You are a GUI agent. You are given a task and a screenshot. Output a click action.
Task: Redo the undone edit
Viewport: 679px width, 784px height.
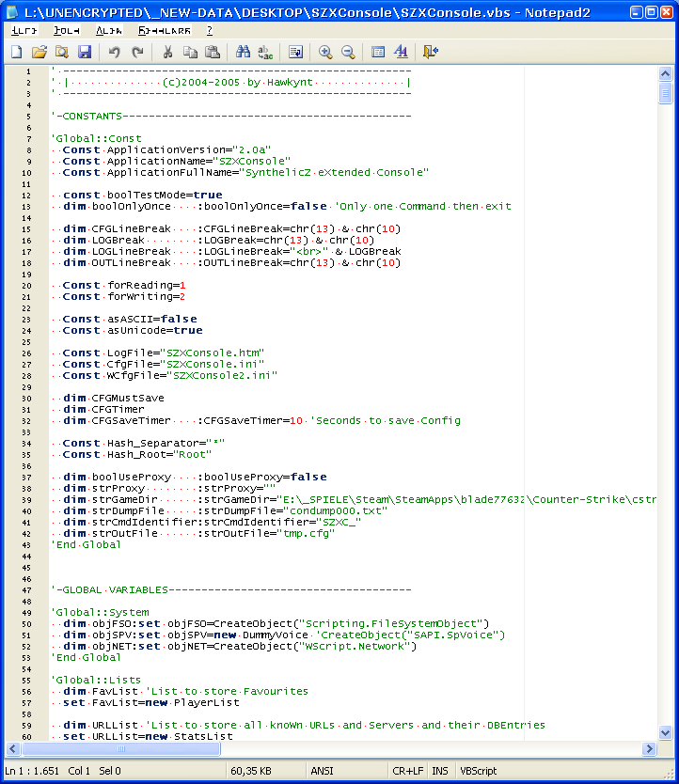click(x=137, y=52)
